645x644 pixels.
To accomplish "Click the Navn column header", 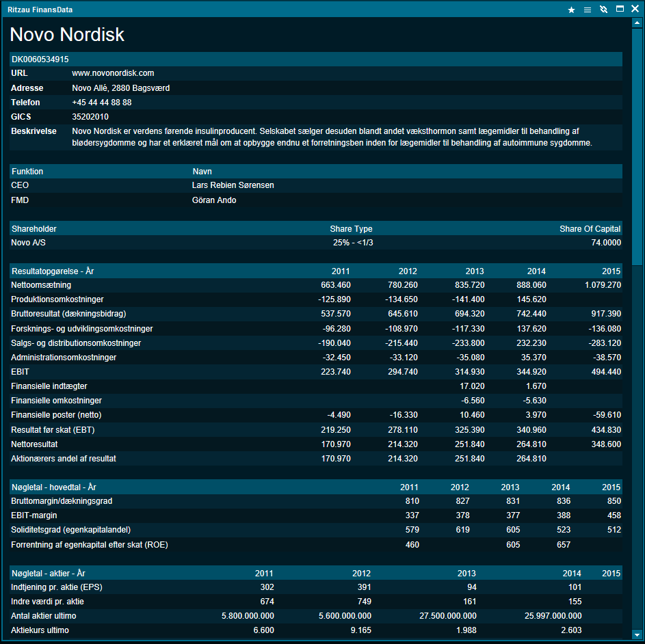I will pos(202,172).
